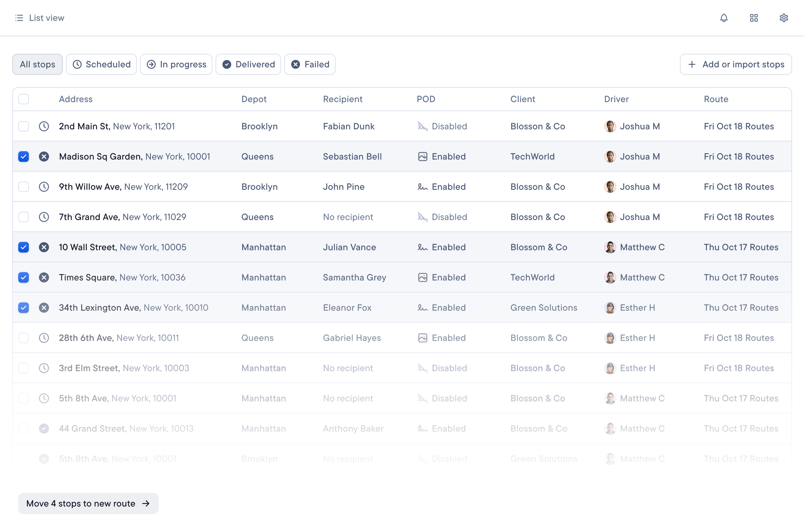Click disabled POD icon for Fabian Dunk row
The width and height of the screenshot is (804, 532).
(x=422, y=126)
